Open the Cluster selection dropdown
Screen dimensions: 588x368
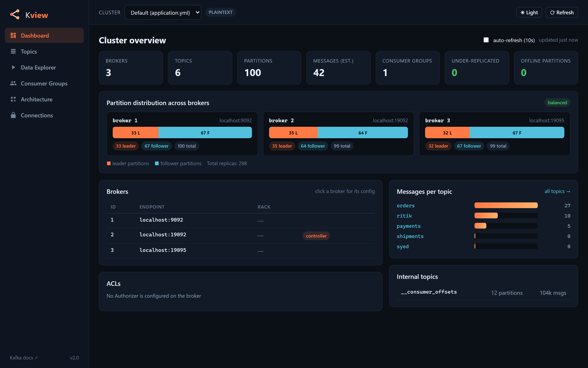coord(163,12)
